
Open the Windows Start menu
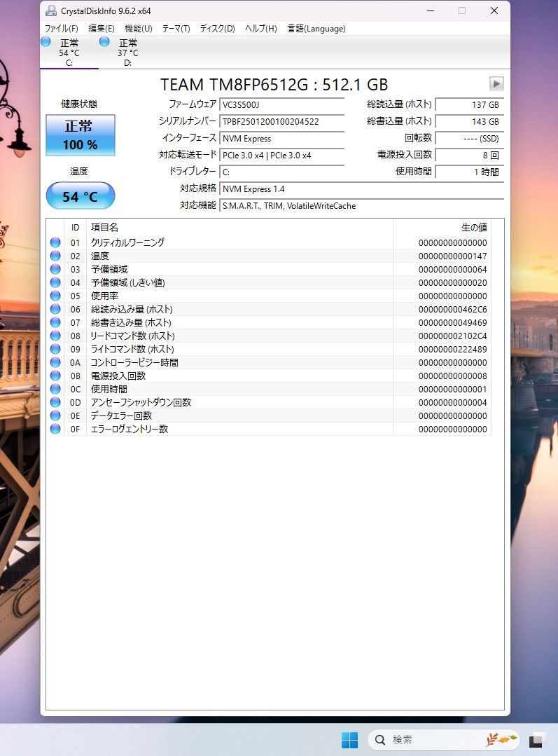pos(350,740)
